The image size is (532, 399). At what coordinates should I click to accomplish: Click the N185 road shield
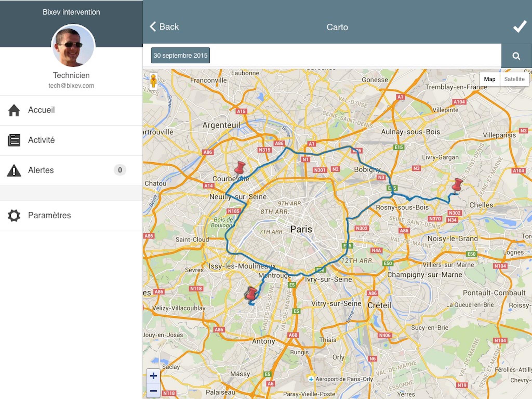coord(233,211)
